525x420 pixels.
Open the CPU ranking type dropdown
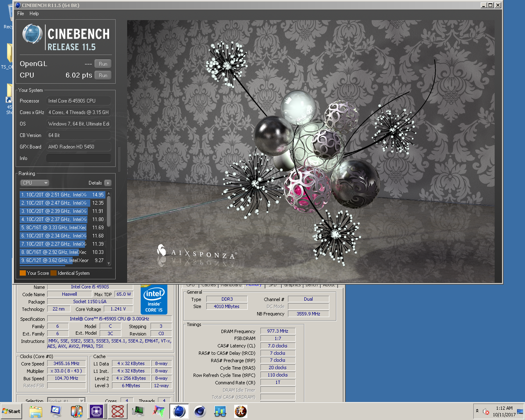[34, 183]
